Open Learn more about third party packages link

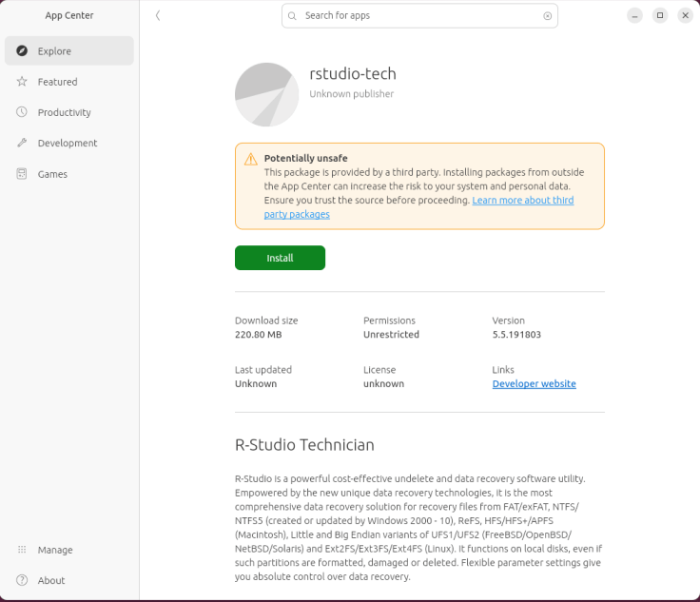tap(523, 201)
